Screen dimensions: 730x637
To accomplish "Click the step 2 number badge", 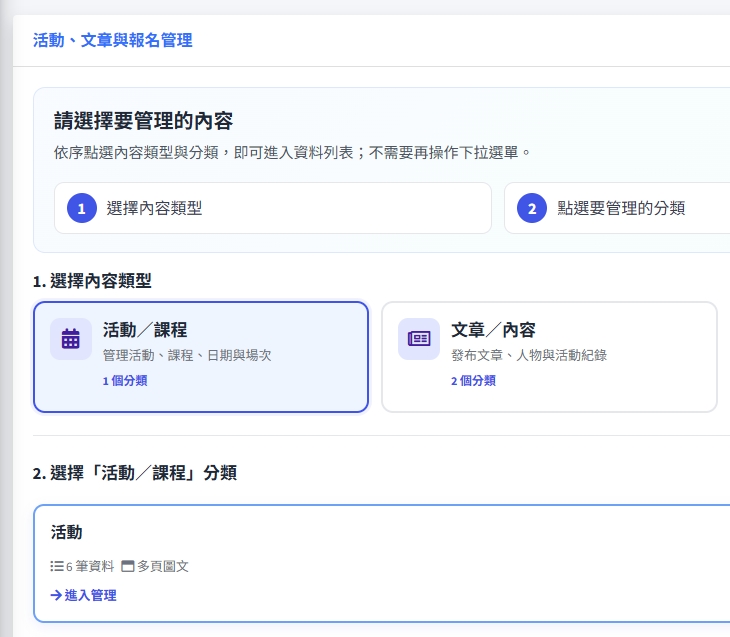I will (532, 208).
